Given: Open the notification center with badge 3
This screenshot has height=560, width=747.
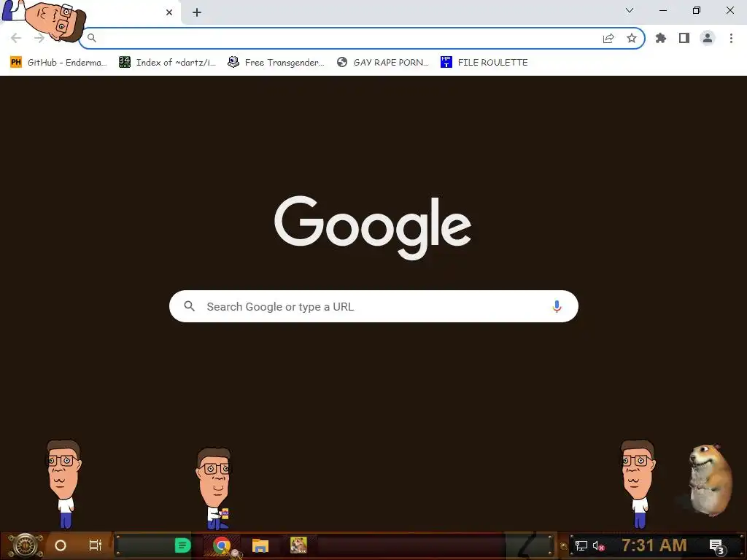Looking at the screenshot, I should pos(718,547).
